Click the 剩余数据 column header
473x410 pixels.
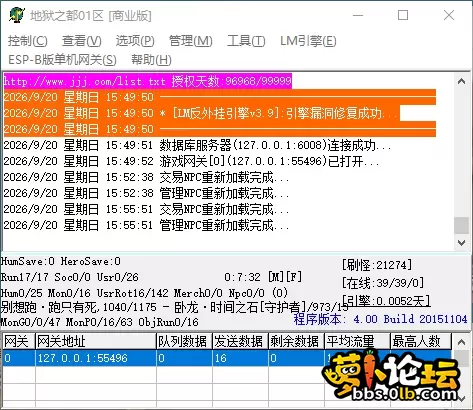tap(296, 341)
